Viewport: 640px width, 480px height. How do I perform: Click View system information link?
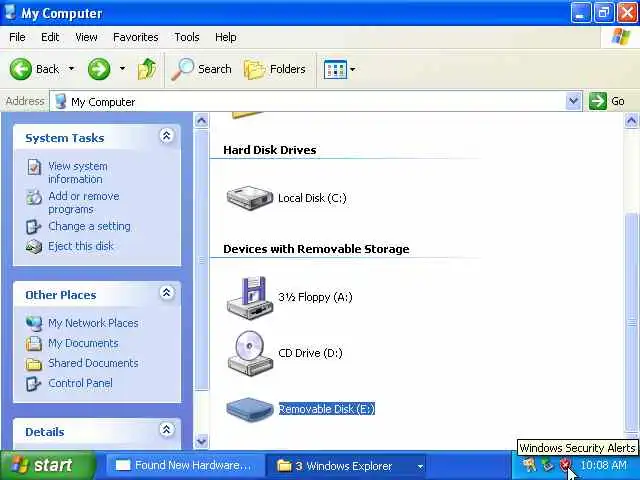tap(78, 173)
